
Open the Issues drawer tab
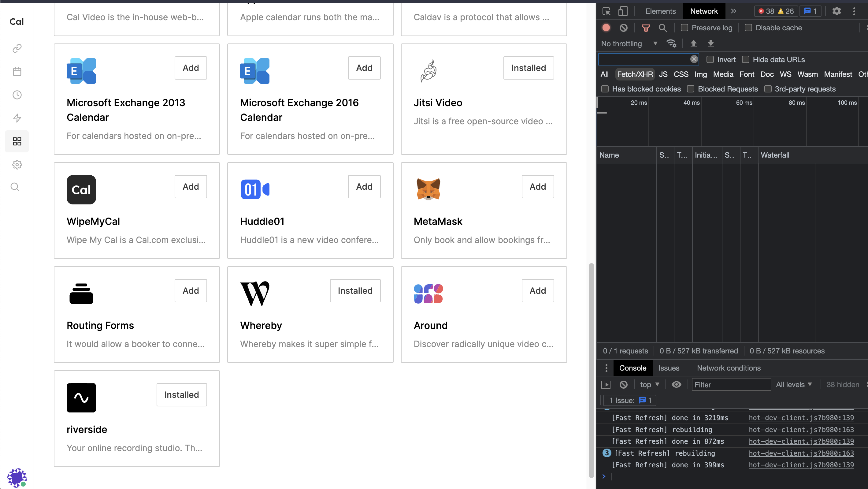[669, 368]
